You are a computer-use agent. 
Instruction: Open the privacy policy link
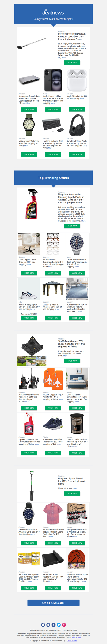[76, 637]
